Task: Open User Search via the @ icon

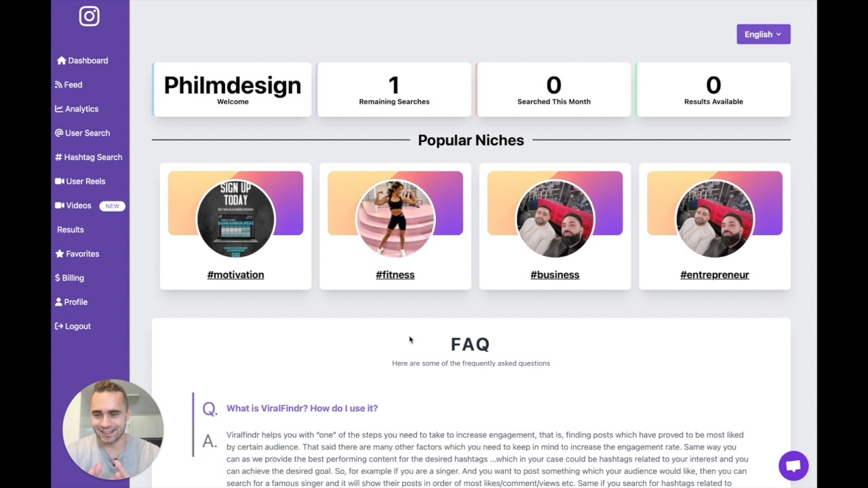Action: tap(59, 133)
